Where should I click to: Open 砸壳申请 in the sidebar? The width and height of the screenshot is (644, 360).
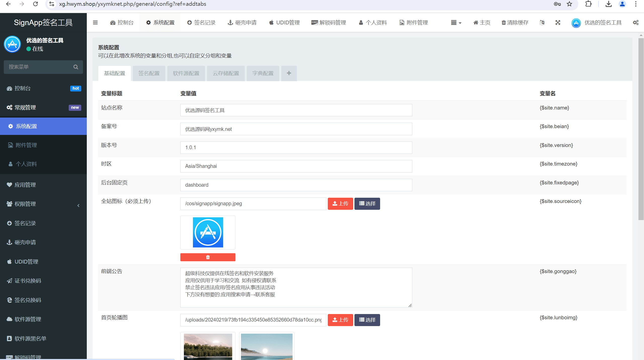coord(43,242)
